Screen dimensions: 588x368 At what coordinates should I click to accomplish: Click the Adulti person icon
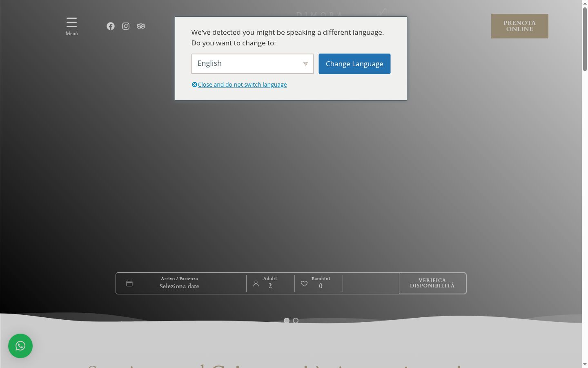(x=256, y=283)
